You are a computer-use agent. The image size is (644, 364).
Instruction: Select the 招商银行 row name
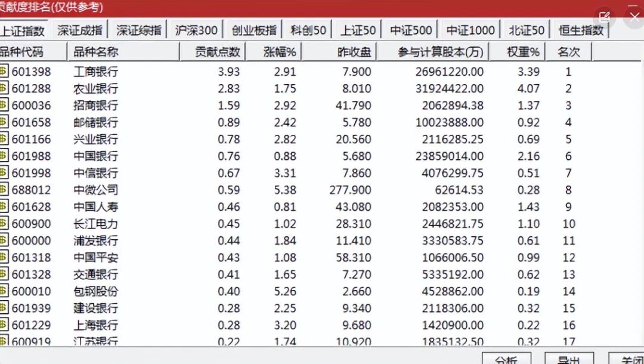(x=95, y=105)
